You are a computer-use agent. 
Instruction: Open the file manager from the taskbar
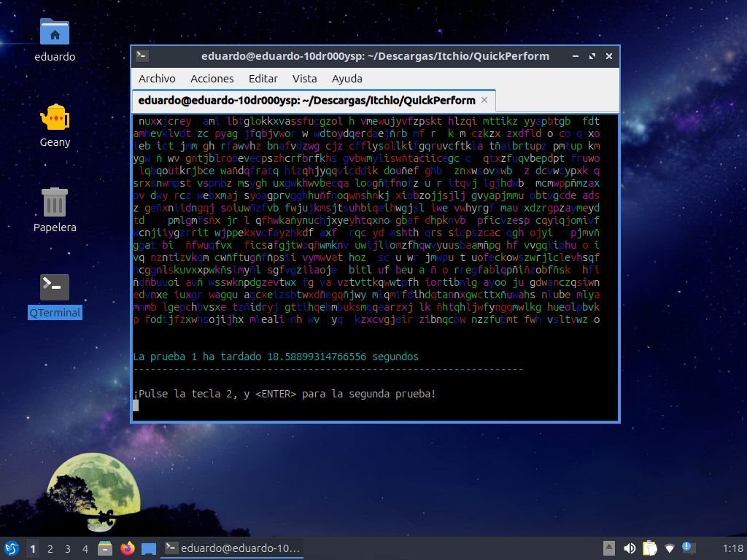pyautogui.click(x=105, y=548)
